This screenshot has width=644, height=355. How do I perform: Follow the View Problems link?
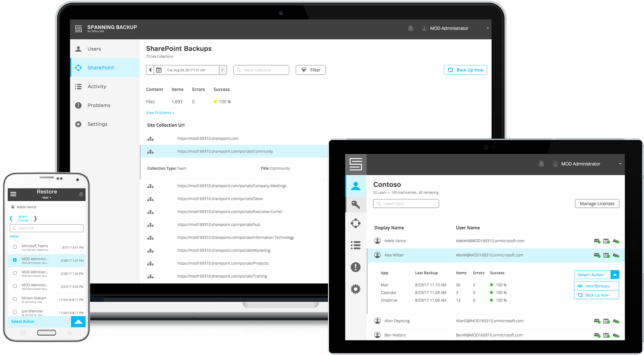click(x=160, y=113)
